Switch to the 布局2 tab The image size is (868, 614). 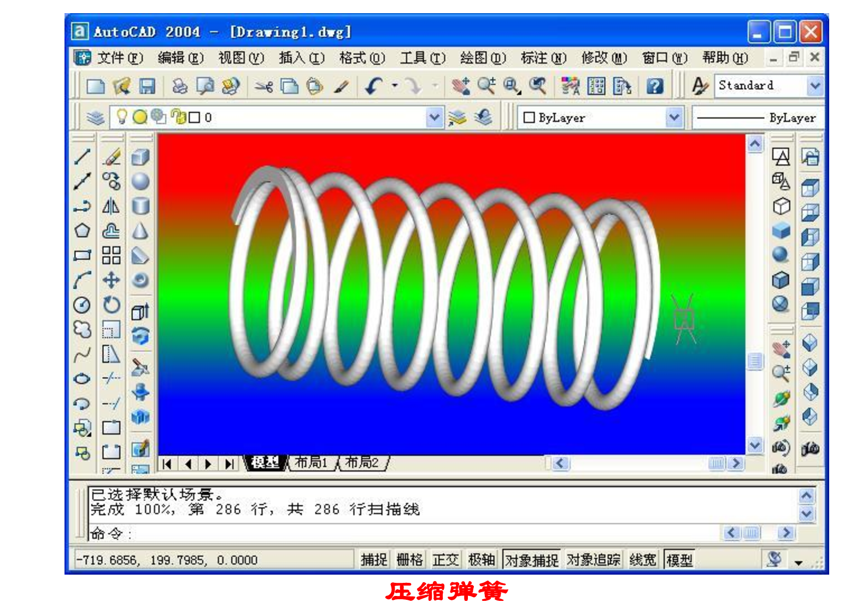(x=362, y=463)
